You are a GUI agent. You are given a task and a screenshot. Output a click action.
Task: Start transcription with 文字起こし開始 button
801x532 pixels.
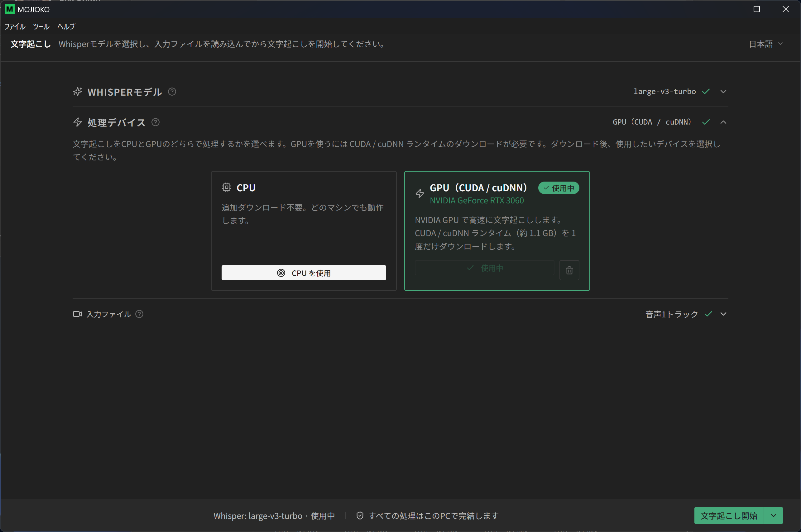pyautogui.click(x=729, y=515)
